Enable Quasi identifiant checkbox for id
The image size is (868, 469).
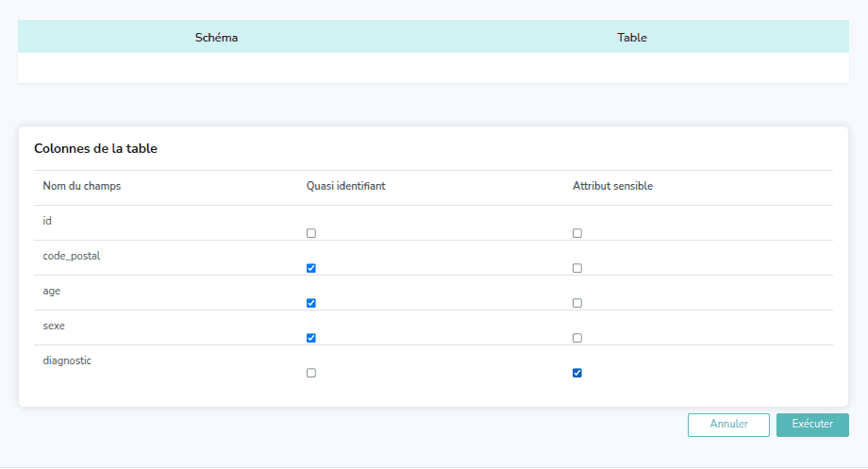[x=311, y=233]
